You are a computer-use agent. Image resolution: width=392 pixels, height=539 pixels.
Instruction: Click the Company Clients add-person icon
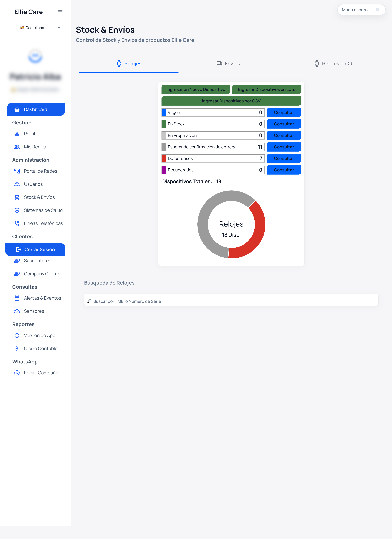[17, 274]
